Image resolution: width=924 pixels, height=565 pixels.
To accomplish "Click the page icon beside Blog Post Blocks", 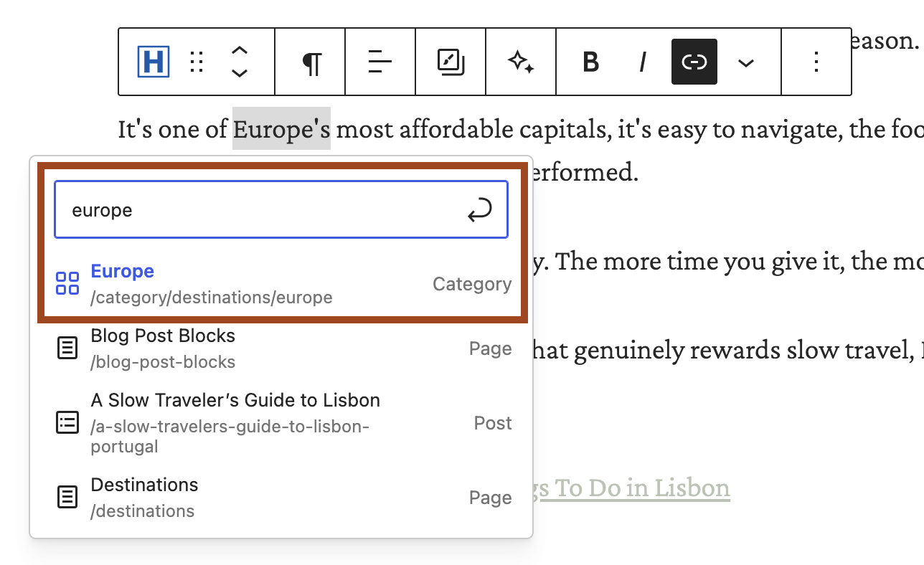I will pos(67,348).
